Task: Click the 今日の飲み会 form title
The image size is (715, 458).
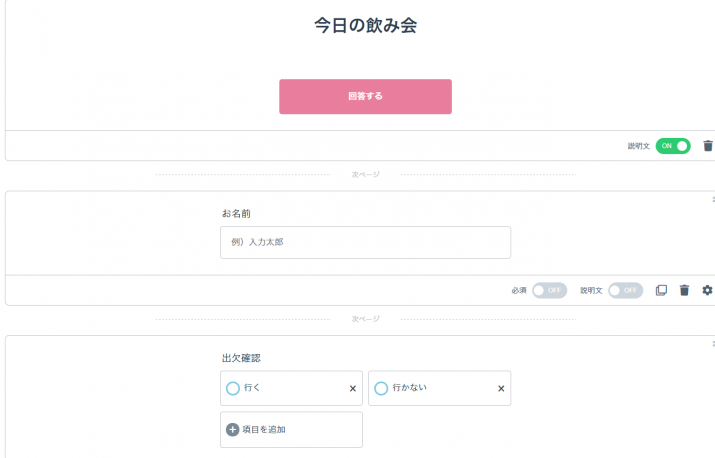Action: pos(365,26)
